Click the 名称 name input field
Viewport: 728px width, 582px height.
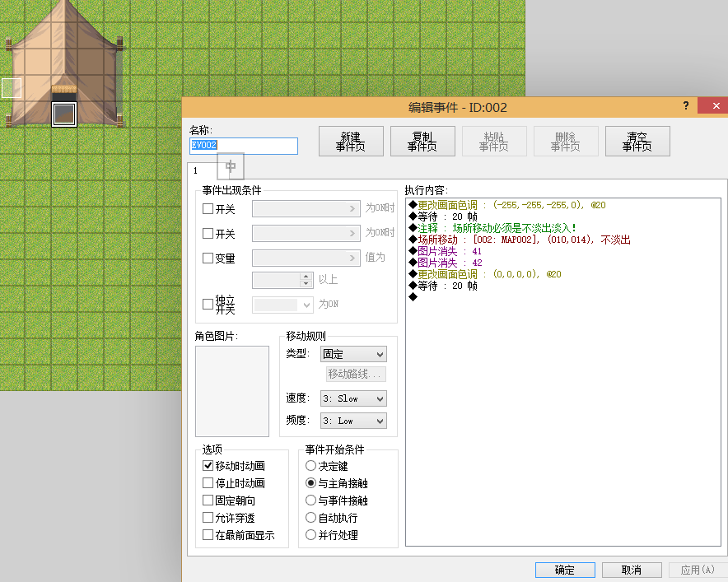pos(244,146)
